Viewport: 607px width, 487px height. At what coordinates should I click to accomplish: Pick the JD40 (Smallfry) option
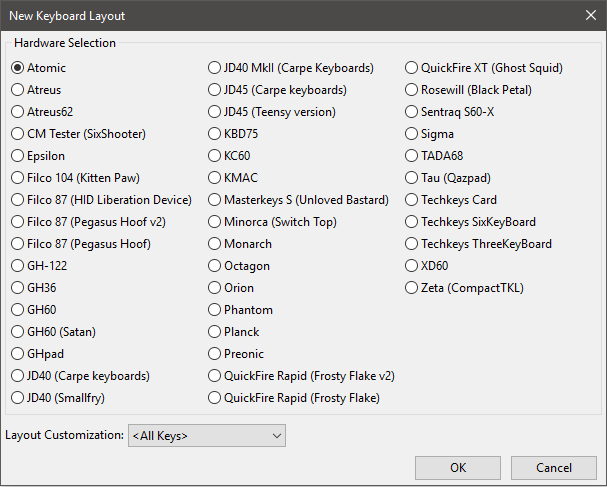tap(18, 398)
